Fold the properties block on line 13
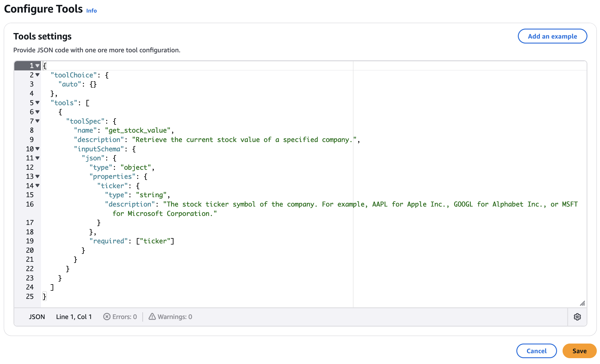Screen dimensions: 600x364 (37, 176)
